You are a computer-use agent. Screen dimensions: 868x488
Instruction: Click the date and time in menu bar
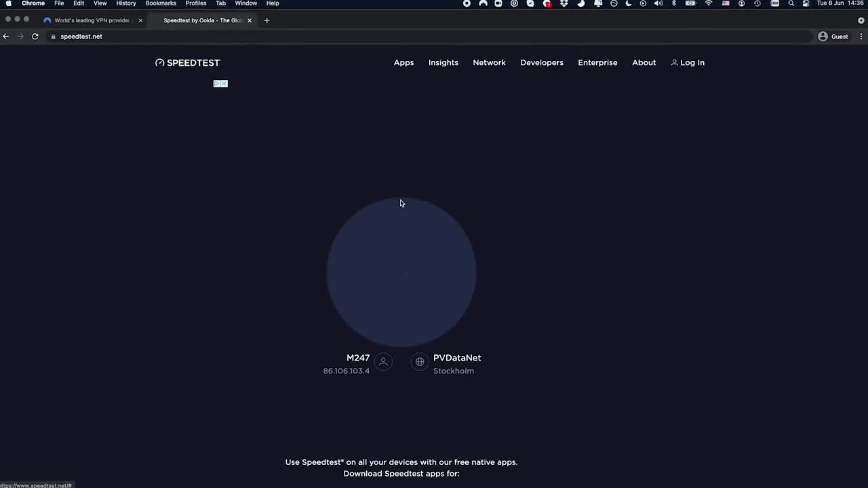click(x=840, y=3)
